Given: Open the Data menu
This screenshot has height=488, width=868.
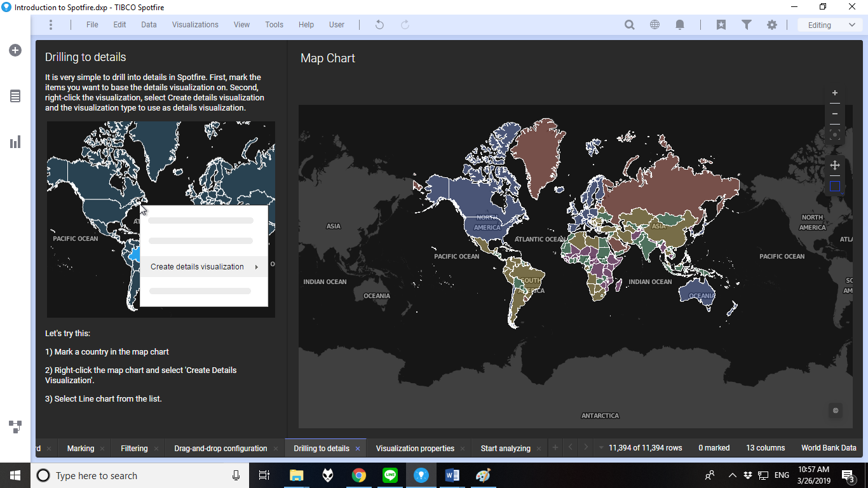Looking at the screenshot, I should (149, 25).
